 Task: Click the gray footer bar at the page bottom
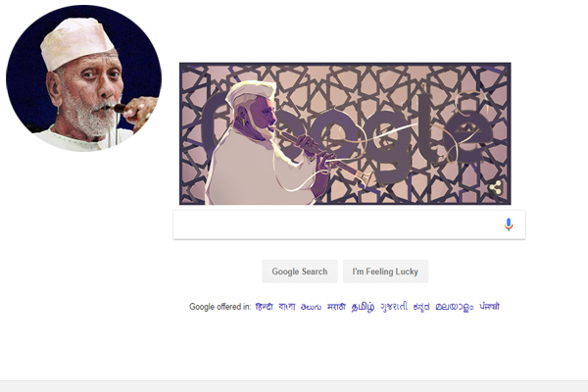point(294,386)
